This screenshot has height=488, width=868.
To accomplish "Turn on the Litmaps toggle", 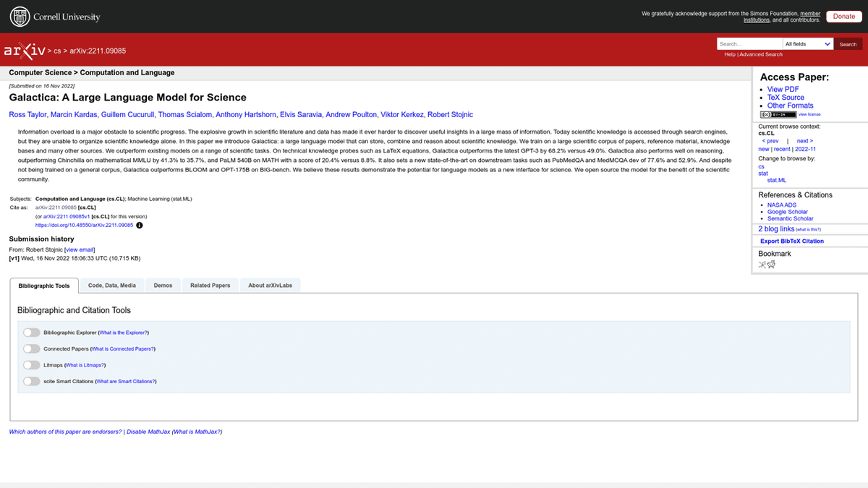I will pyautogui.click(x=31, y=365).
